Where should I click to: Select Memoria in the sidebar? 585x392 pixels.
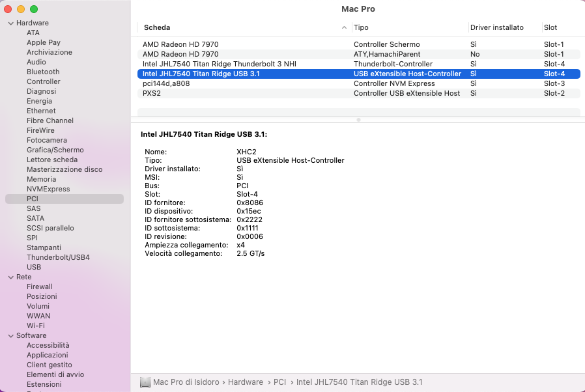tap(41, 179)
